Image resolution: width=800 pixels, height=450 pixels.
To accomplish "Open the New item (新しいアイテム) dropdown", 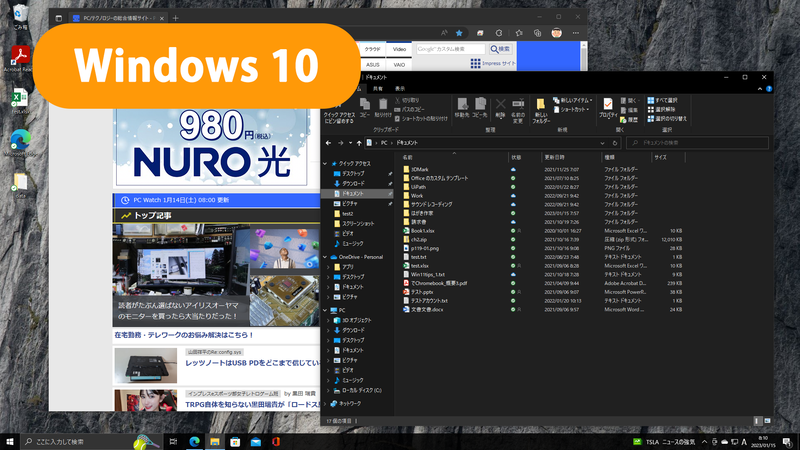I will point(572,101).
